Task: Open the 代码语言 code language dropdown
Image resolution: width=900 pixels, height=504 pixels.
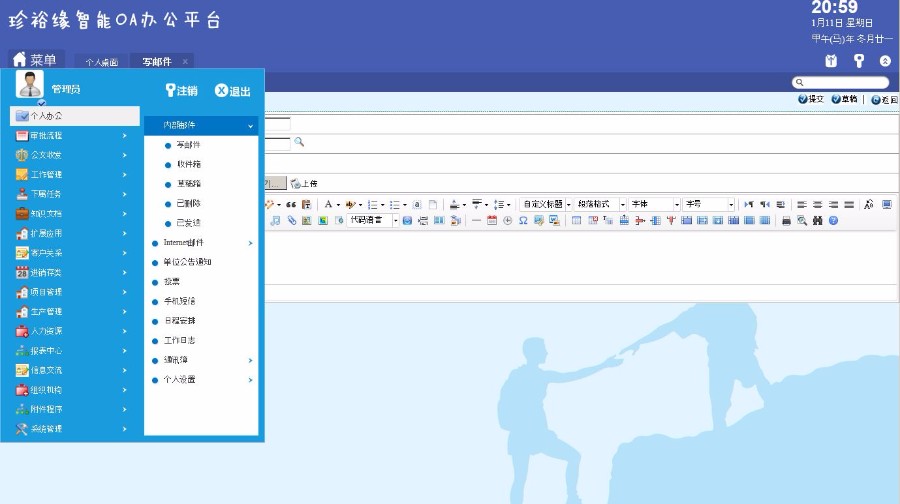Action: (x=372, y=220)
